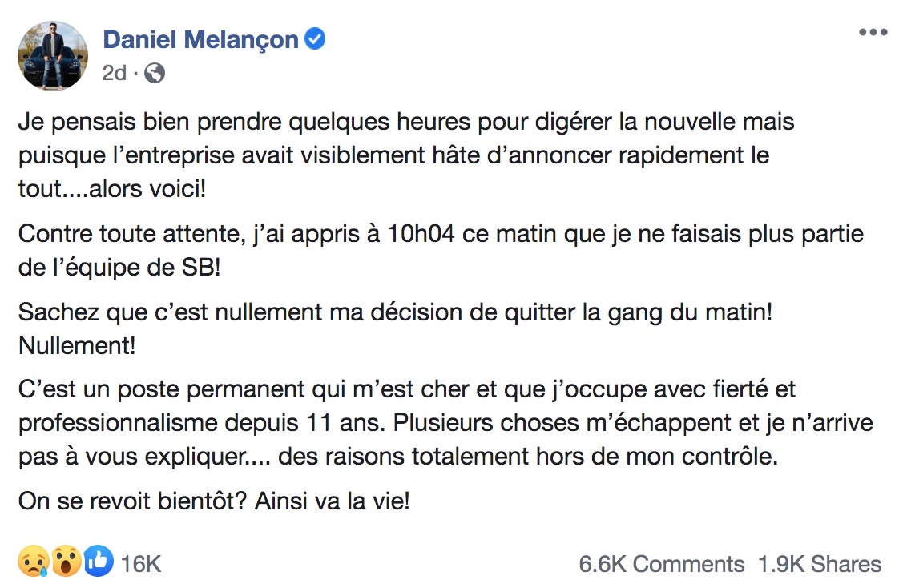The width and height of the screenshot is (899, 588).
Task: Select the wow surprised reaction emoji
Action: pyautogui.click(x=67, y=561)
